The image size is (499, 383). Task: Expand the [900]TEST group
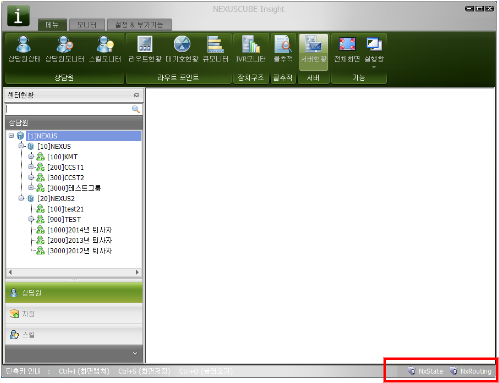click(x=31, y=219)
